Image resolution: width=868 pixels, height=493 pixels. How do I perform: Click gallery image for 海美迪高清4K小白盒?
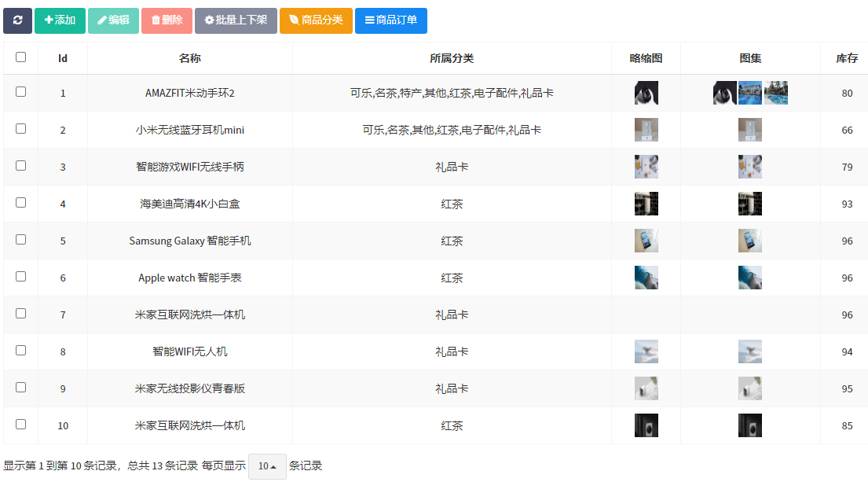pyautogui.click(x=749, y=204)
